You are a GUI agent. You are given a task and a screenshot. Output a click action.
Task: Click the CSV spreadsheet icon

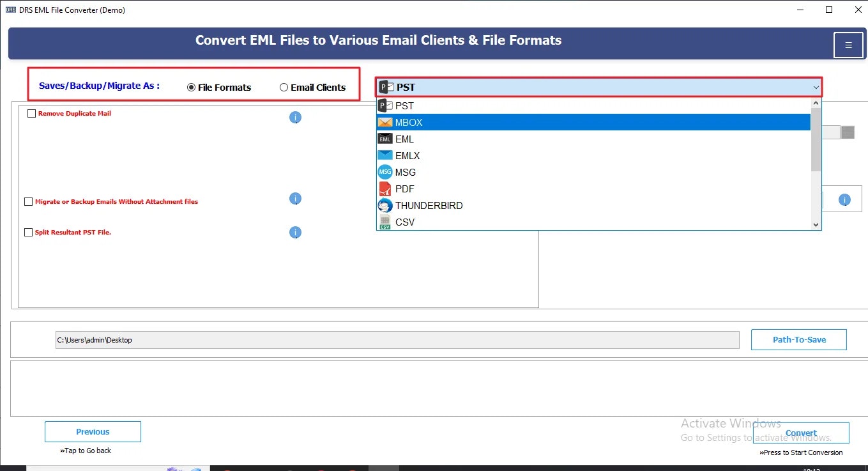pos(385,222)
